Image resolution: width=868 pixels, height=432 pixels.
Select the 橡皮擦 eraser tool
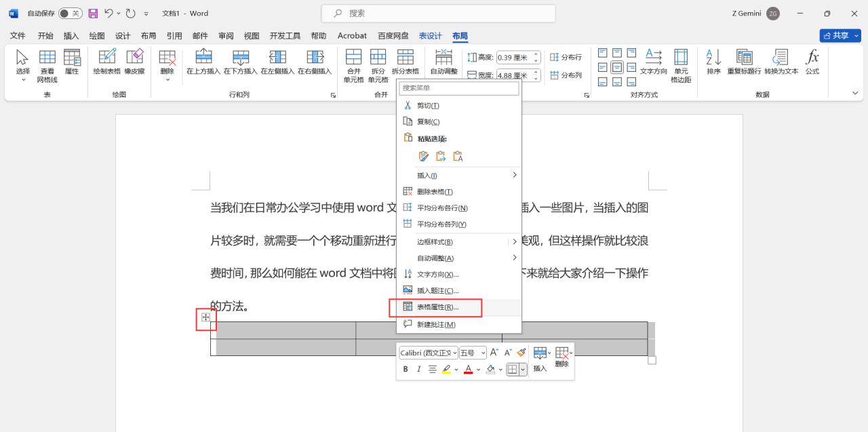[134, 62]
